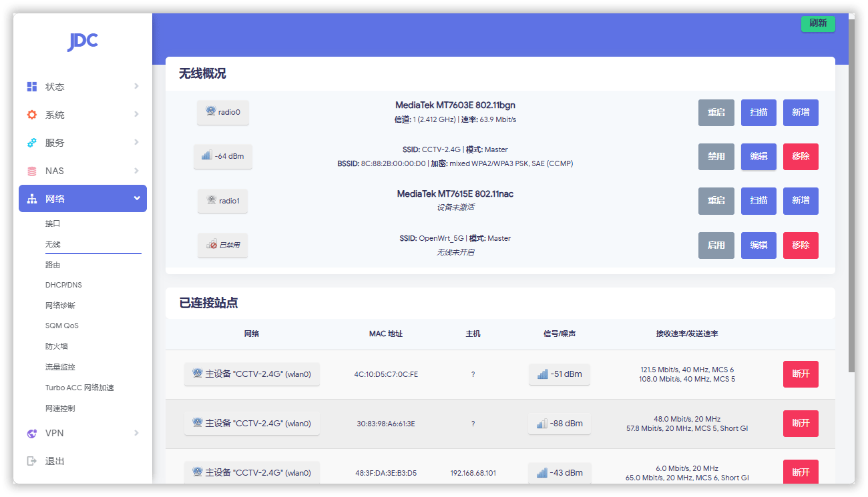Click 新增 for radio0
868x497 pixels.
[801, 113]
